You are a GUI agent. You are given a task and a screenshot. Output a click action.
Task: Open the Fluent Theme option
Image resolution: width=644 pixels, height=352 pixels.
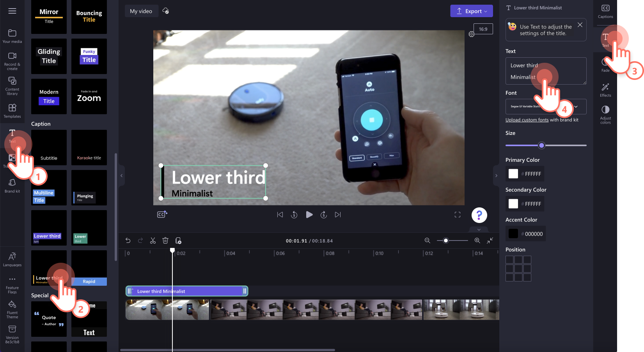(x=12, y=310)
